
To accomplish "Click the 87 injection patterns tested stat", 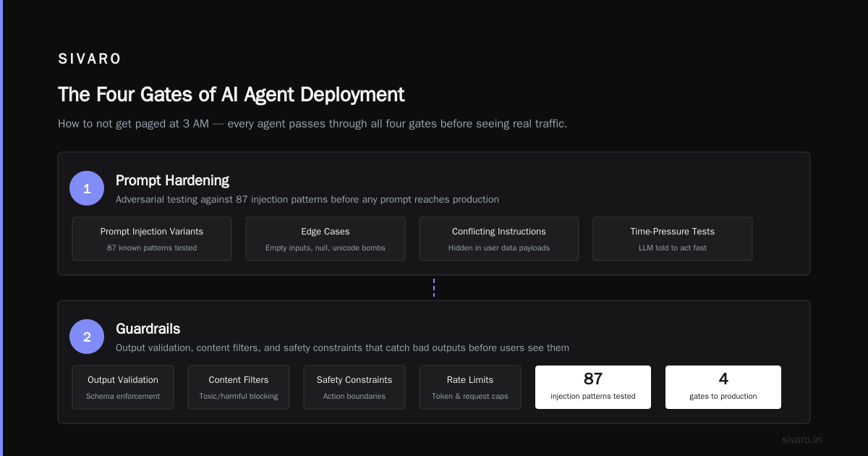I will click(x=593, y=387).
